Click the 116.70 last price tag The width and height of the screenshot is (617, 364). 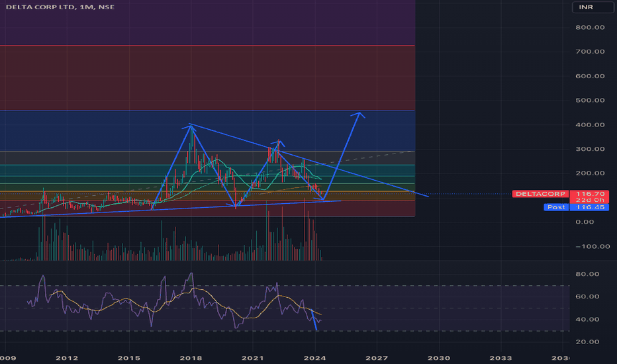pyautogui.click(x=589, y=194)
